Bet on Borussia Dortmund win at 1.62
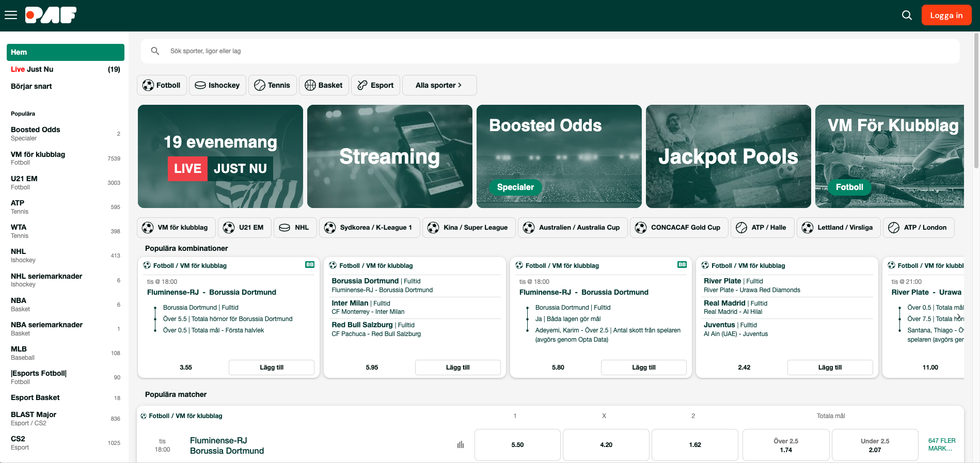Viewport: 980px width, 463px height. (695, 445)
